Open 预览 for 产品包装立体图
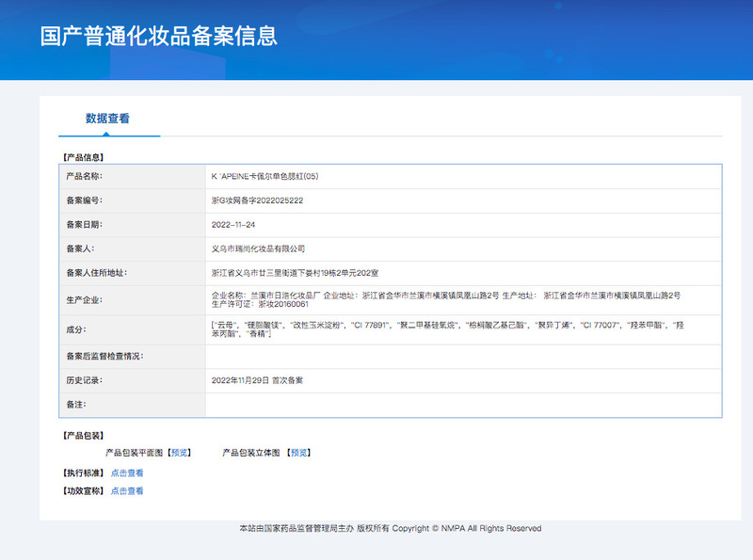 pyautogui.click(x=299, y=453)
